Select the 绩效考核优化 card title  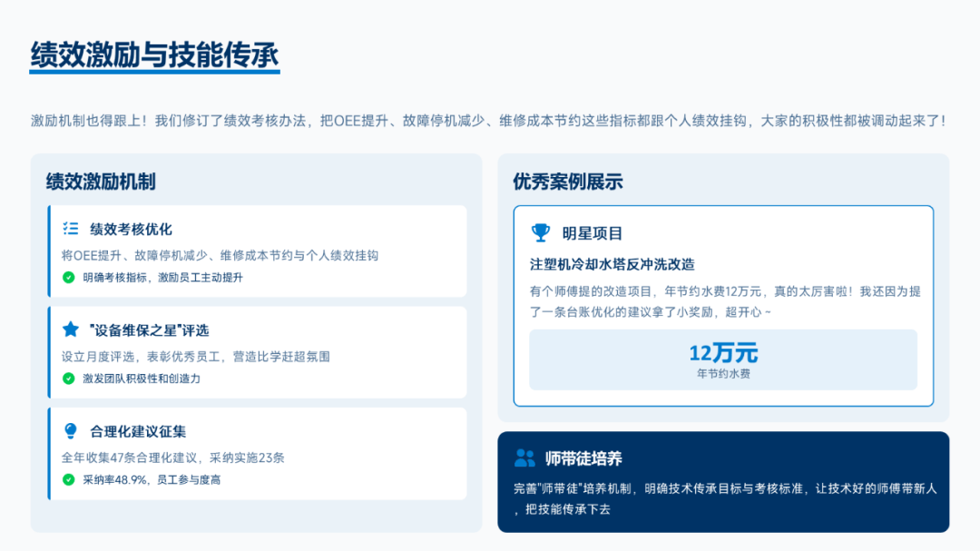[x=131, y=229]
